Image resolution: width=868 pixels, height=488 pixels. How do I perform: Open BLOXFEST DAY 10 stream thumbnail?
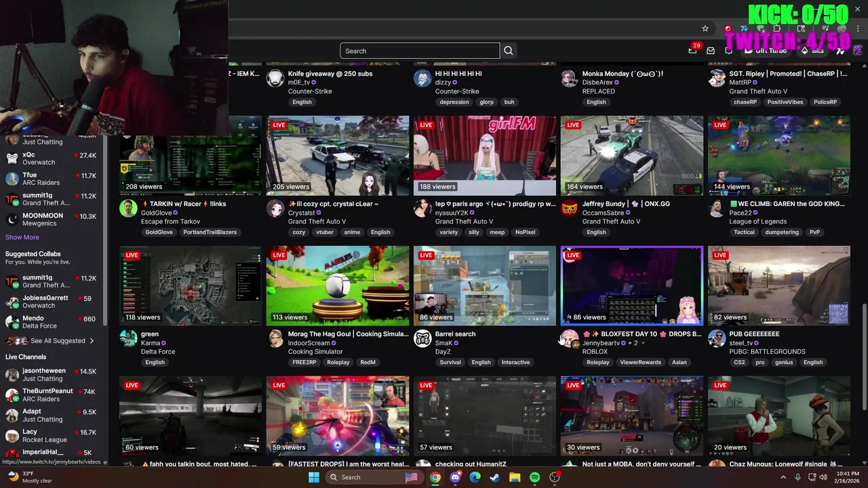(x=632, y=285)
